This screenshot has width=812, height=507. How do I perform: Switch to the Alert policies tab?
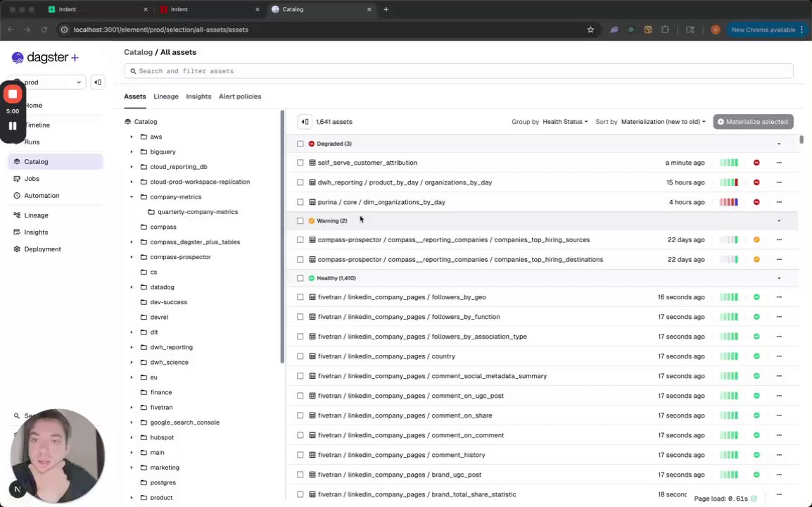coord(239,96)
